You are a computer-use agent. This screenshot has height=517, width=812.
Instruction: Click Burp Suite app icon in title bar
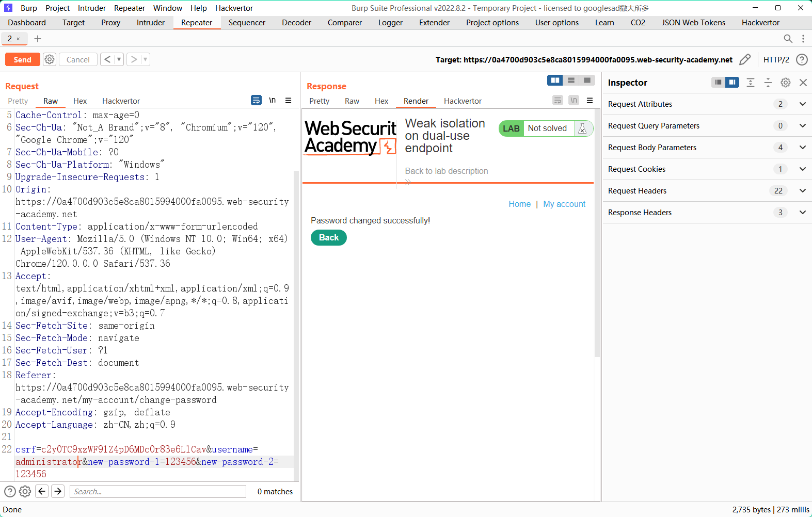8,8
